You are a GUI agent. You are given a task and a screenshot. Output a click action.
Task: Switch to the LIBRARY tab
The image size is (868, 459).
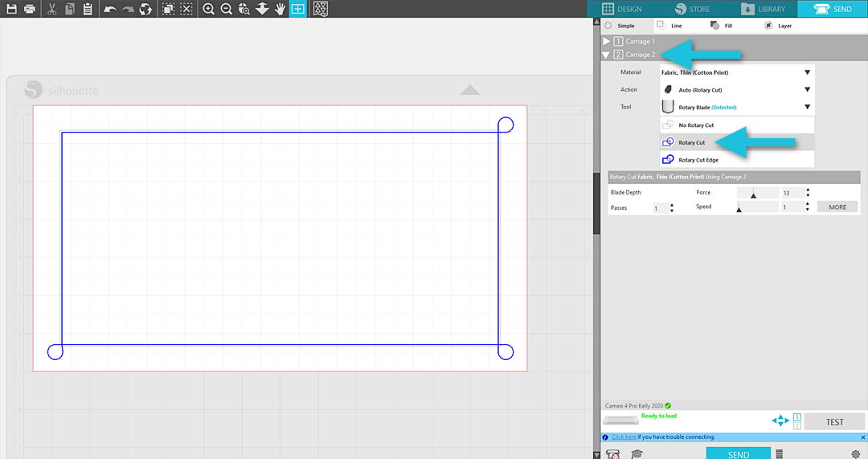[x=764, y=9]
